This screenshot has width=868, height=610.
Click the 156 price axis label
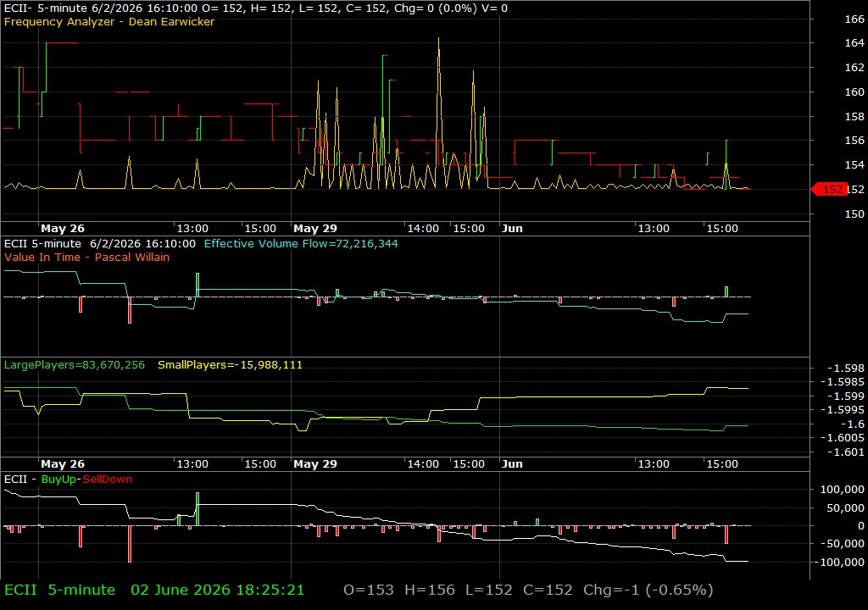click(854, 141)
